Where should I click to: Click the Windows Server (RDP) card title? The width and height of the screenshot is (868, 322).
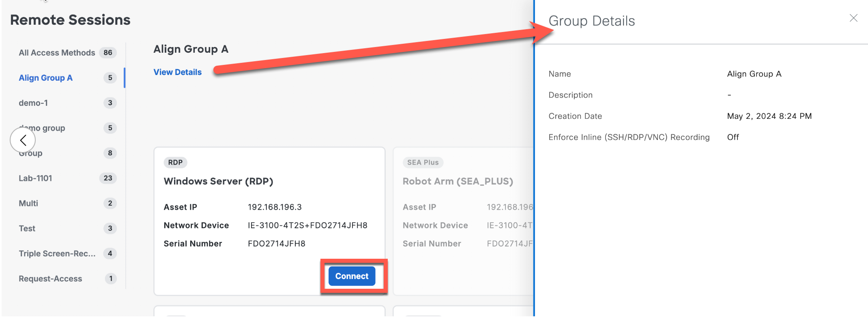(x=218, y=181)
